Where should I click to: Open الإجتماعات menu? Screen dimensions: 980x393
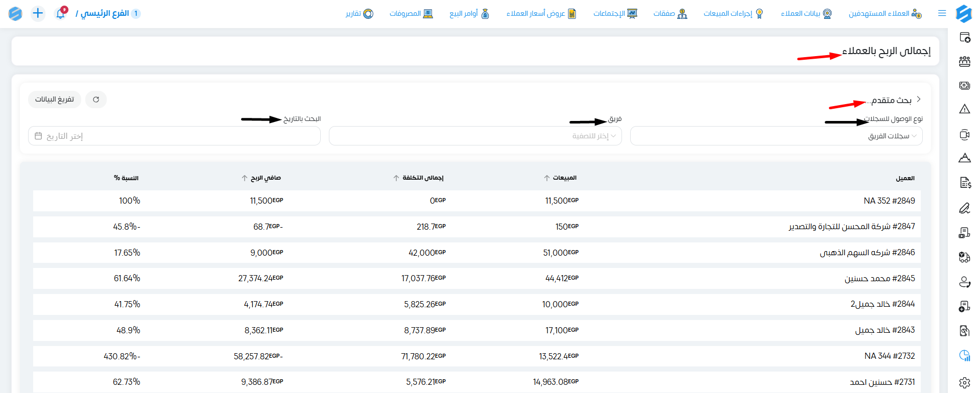(615, 13)
